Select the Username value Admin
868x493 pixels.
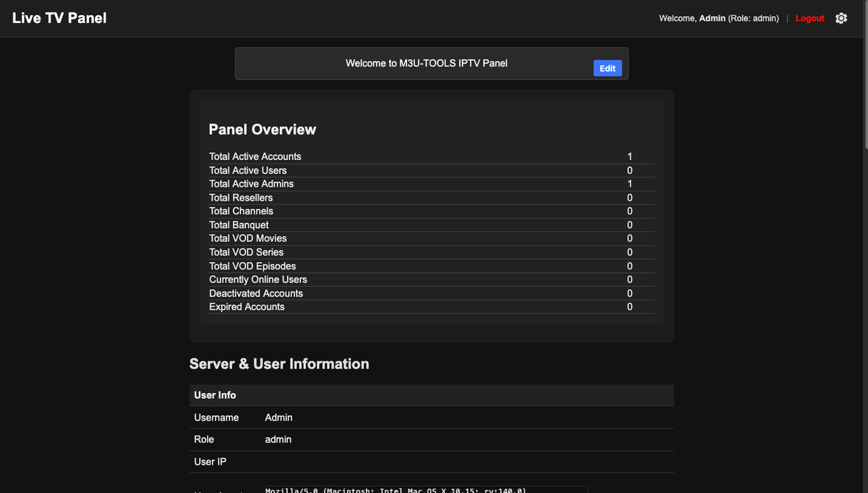pos(278,417)
